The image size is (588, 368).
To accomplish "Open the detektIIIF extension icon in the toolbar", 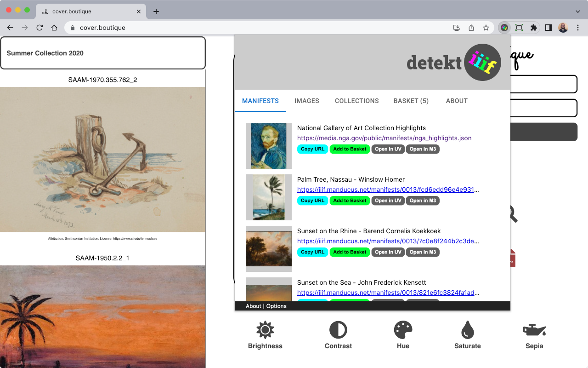I will pos(504,28).
